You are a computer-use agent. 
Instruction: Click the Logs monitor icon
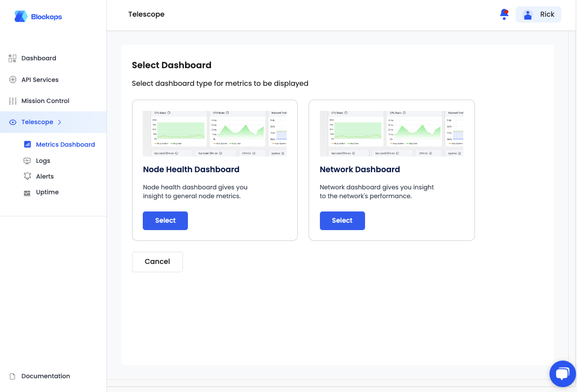click(27, 160)
